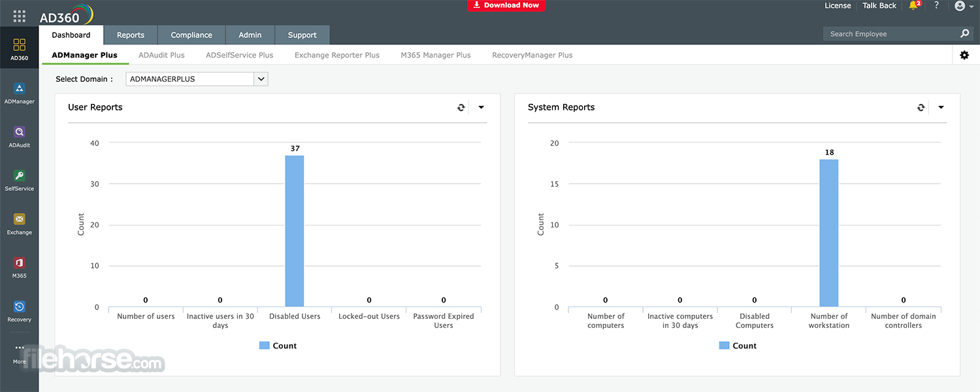Click the Disabled Users bar showing 37
The height and width of the screenshot is (392, 980).
pyautogui.click(x=295, y=231)
